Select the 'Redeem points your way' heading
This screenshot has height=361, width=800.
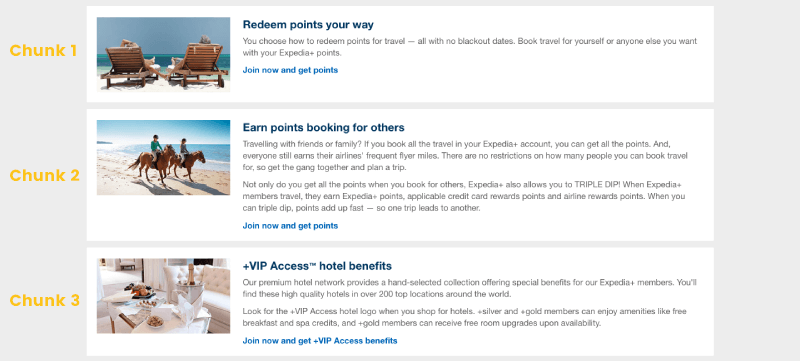308,24
